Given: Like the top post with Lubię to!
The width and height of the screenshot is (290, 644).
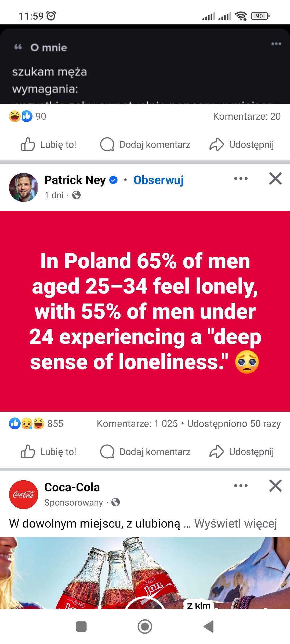Looking at the screenshot, I should [49, 145].
